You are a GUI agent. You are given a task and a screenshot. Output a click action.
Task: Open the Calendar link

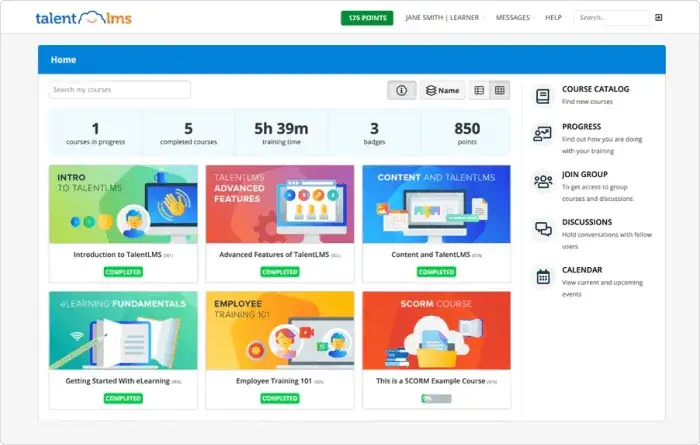pyautogui.click(x=582, y=270)
